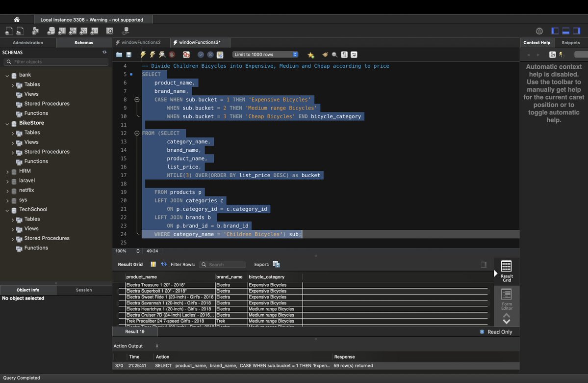This screenshot has width=588, height=383.
Task: Adjust editor zoom percentage stepper
Action: 138,251
